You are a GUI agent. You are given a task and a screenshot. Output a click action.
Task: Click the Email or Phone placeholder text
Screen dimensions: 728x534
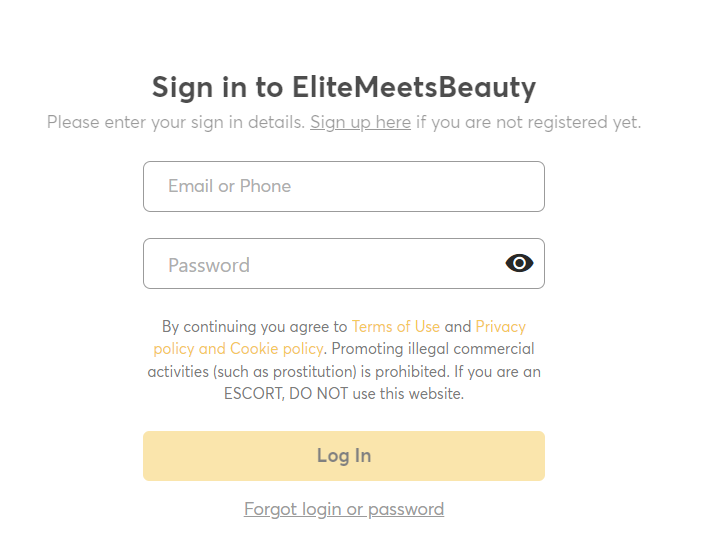[x=229, y=186]
